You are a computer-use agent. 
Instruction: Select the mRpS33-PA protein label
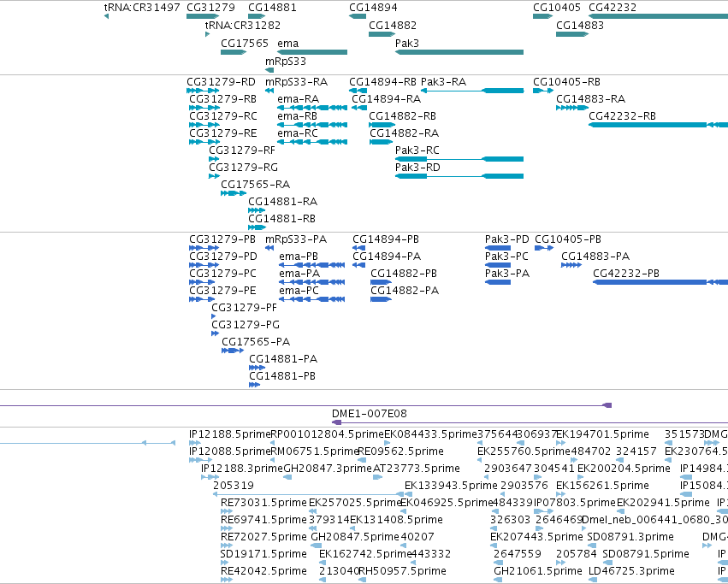pyautogui.click(x=296, y=239)
